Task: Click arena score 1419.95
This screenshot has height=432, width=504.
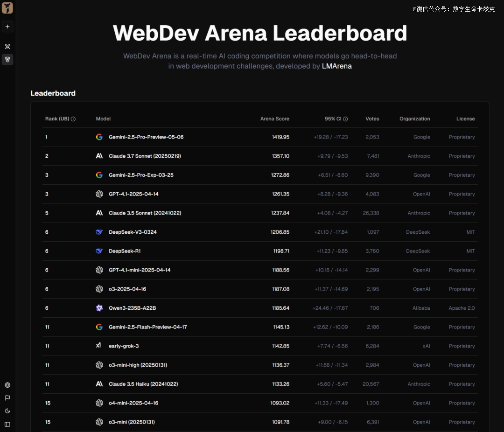Action: pos(280,137)
